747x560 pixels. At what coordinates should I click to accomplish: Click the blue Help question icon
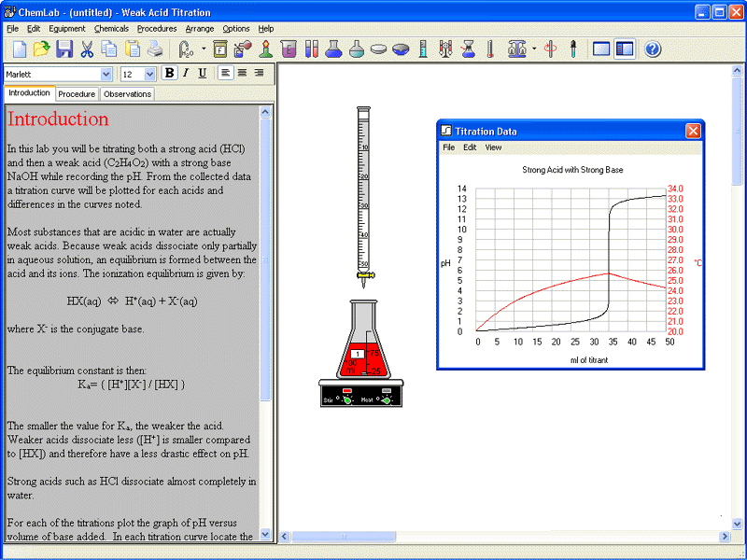(653, 49)
